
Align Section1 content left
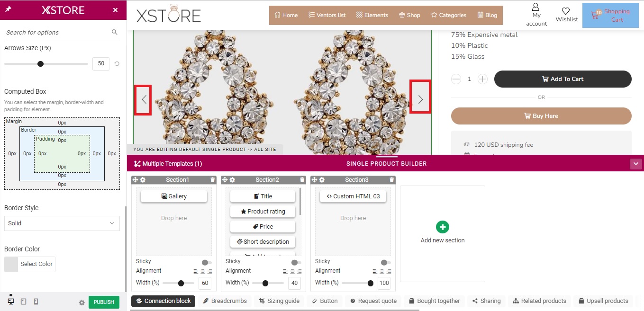(x=196, y=272)
